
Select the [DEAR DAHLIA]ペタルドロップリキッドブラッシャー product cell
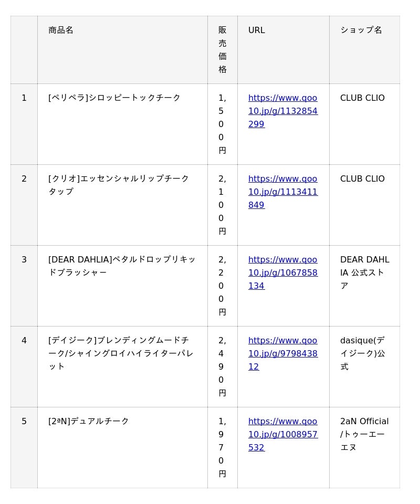pos(122,266)
